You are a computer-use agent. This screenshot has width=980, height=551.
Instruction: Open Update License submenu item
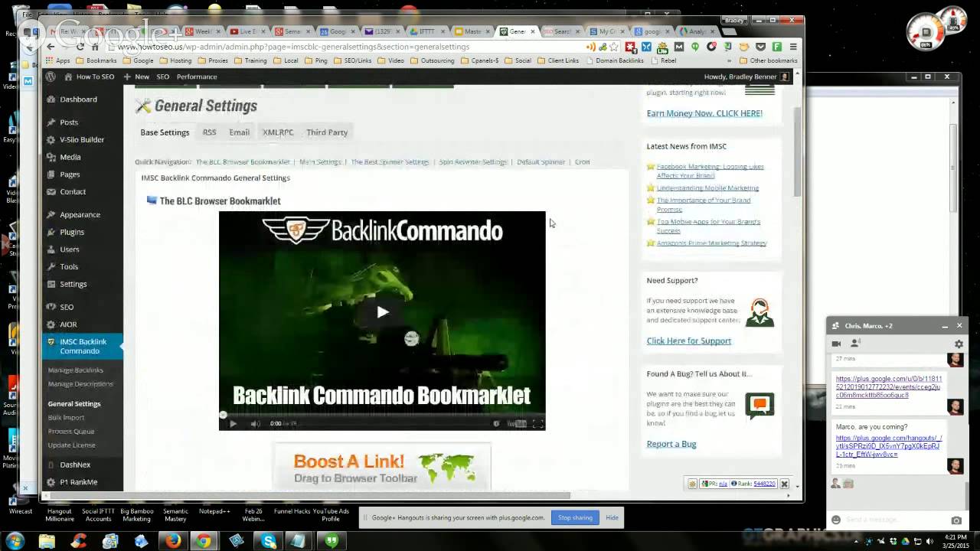coord(72,445)
